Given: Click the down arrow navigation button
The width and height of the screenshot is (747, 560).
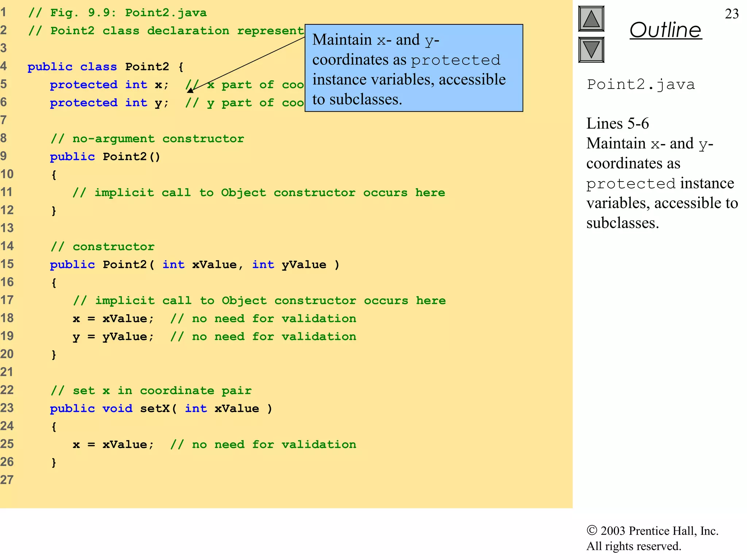Looking at the screenshot, I should (591, 50).
